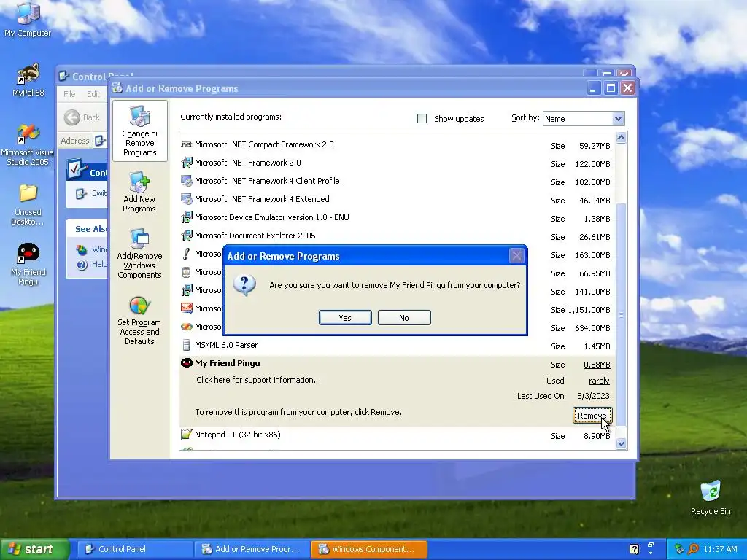Select Microsoft .NET Framework 2.0 row text
Viewport: 747px width, 560px height.
[248, 163]
